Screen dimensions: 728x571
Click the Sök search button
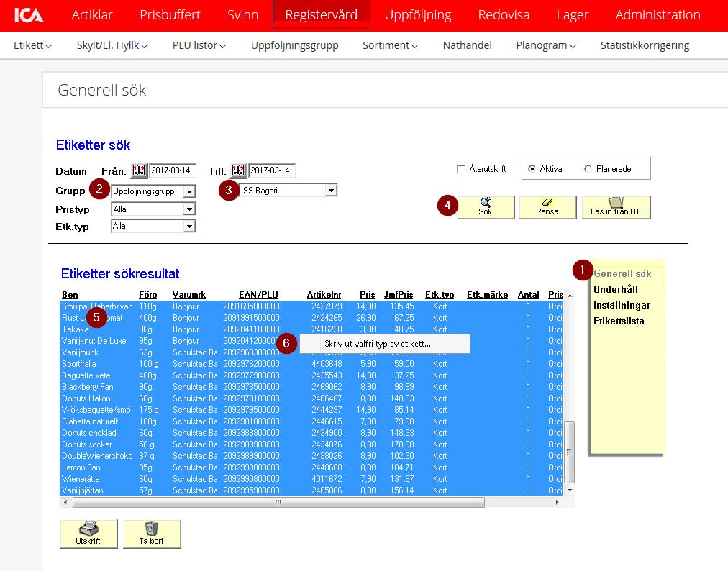pos(486,207)
